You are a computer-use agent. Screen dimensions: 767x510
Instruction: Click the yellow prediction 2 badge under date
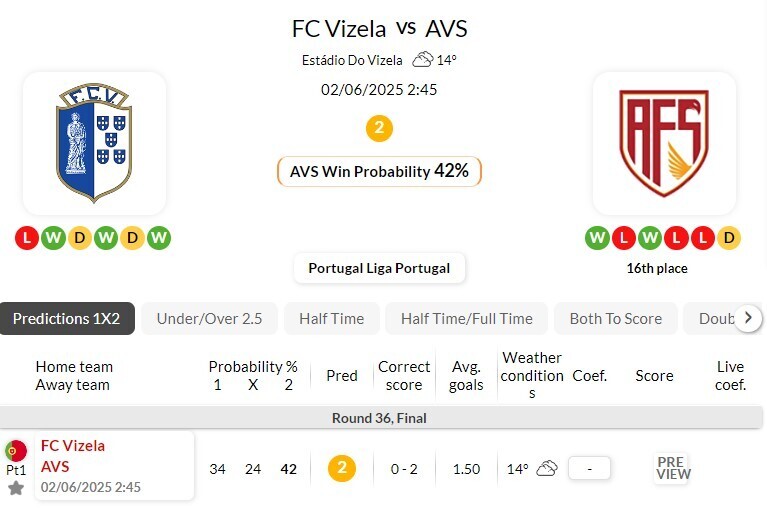[379, 128]
